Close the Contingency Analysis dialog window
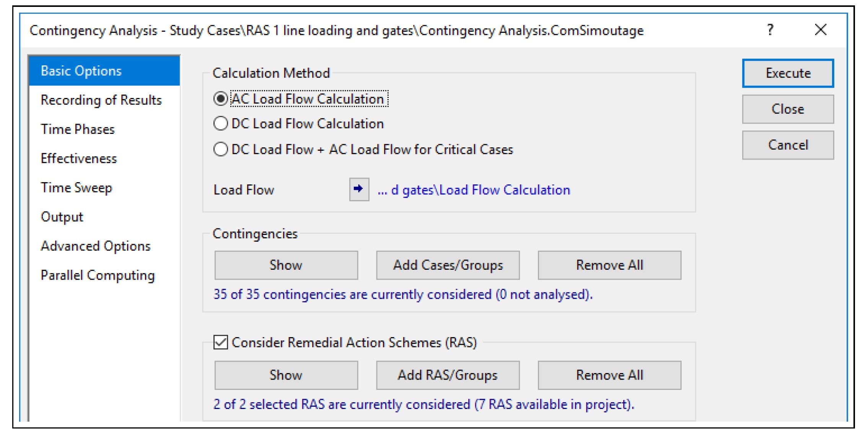Screen dimensions: 868x440 tap(821, 30)
